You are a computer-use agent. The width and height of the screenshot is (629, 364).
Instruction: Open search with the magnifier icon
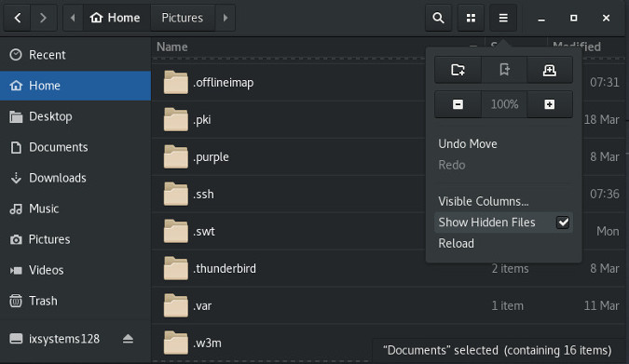pos(439,18)
